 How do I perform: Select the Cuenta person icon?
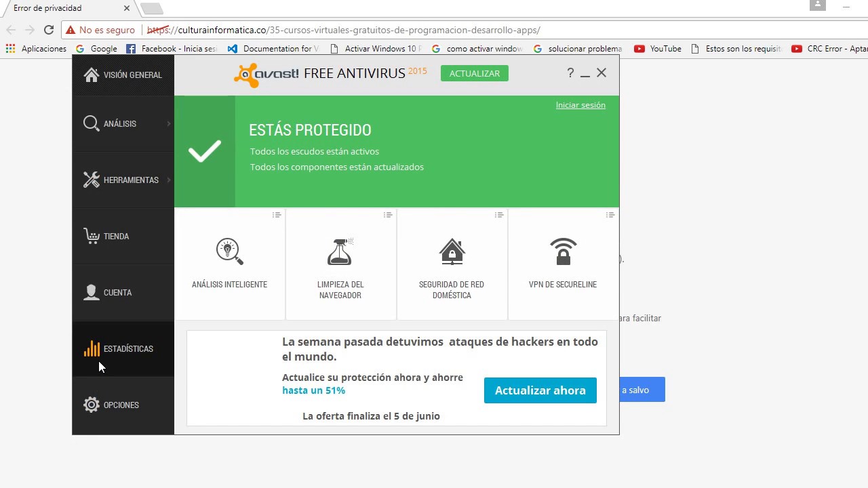91,292
